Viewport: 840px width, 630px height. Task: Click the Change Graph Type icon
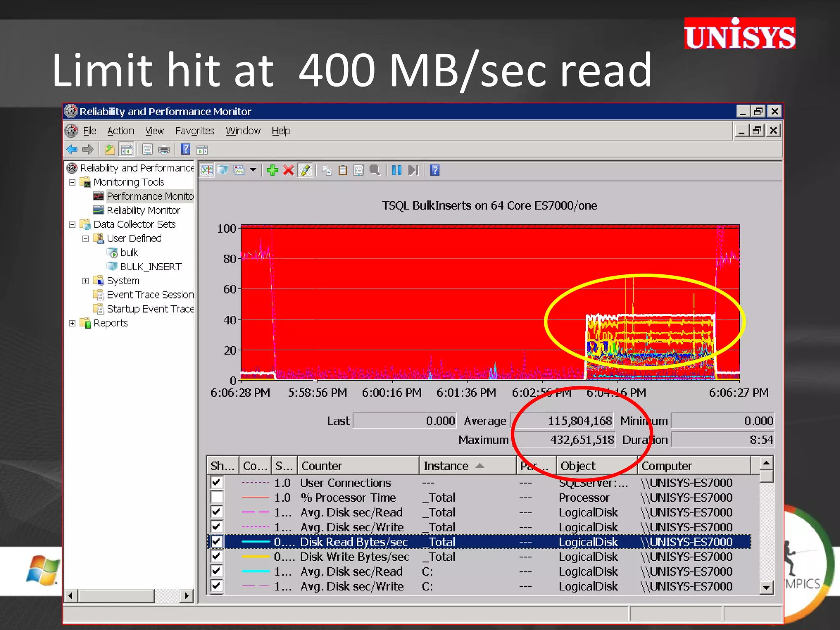(x=239, y=170)
